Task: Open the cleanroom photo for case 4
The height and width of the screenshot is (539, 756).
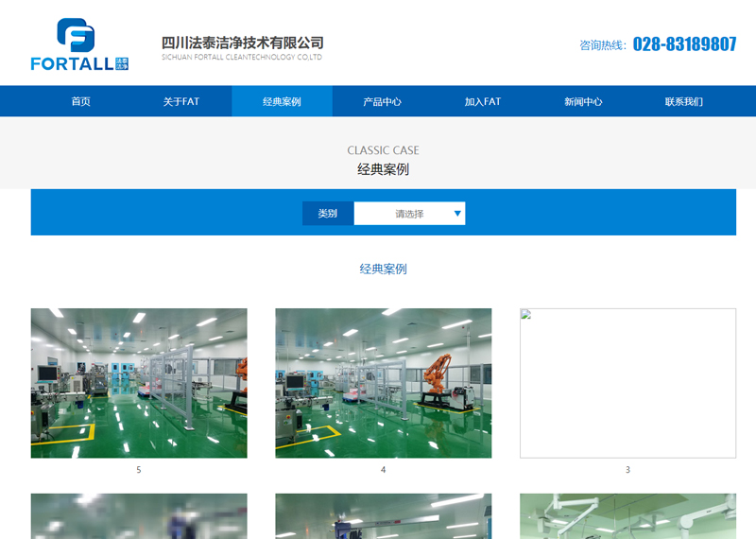Action: 383,383
